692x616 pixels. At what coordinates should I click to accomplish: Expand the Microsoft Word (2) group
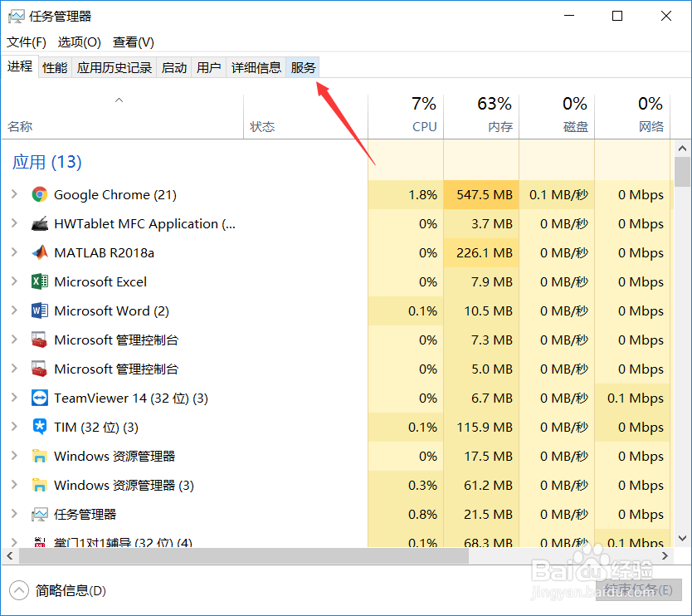click(x=14, y=310)
